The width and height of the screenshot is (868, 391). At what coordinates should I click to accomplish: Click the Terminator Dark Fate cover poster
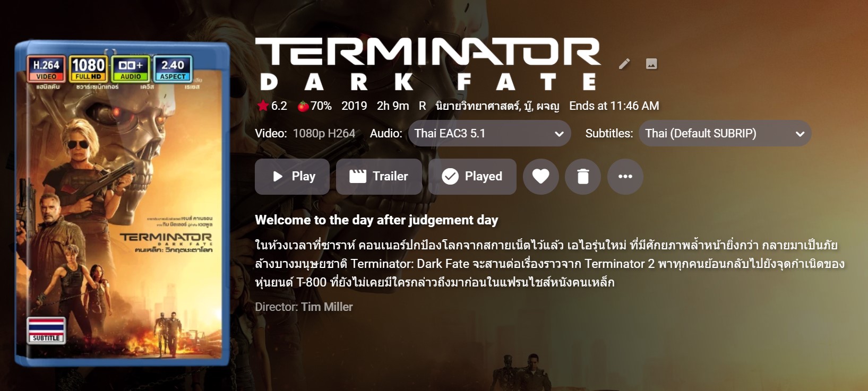pos(122,203)
